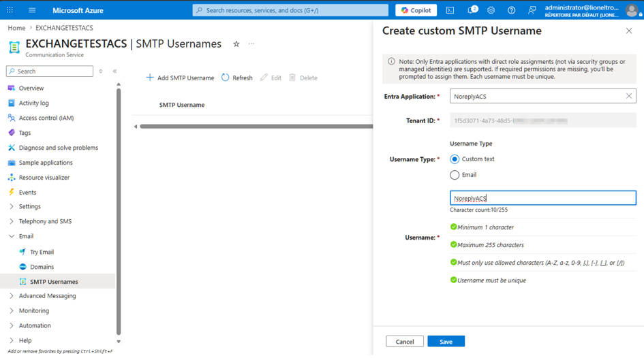Click the Domains globe icon
644x358 pixels.
[x=22, y=267]
